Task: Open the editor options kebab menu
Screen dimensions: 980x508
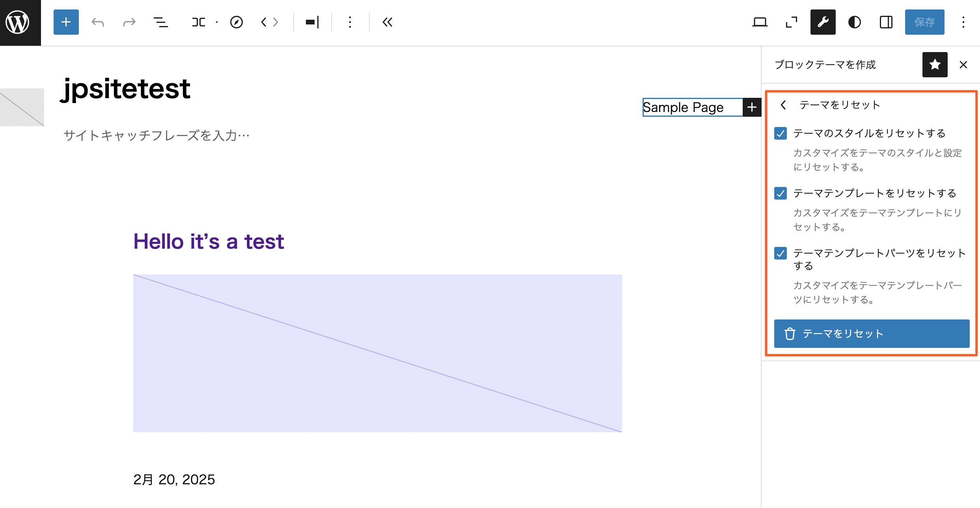Action: (x=963, y=22)
